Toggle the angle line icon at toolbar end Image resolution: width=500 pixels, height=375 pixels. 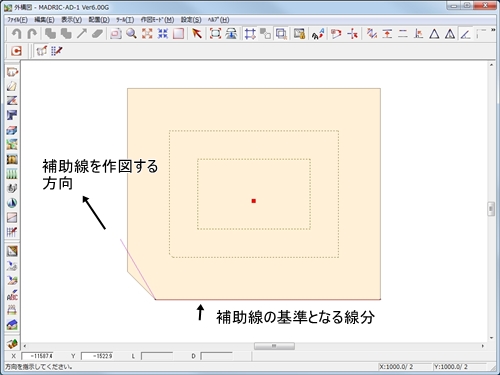pos(466,34)
